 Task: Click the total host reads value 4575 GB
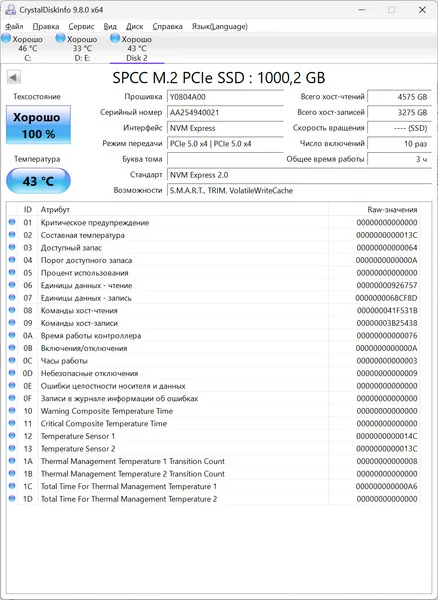pyautogui.click(x=399, y=97)
